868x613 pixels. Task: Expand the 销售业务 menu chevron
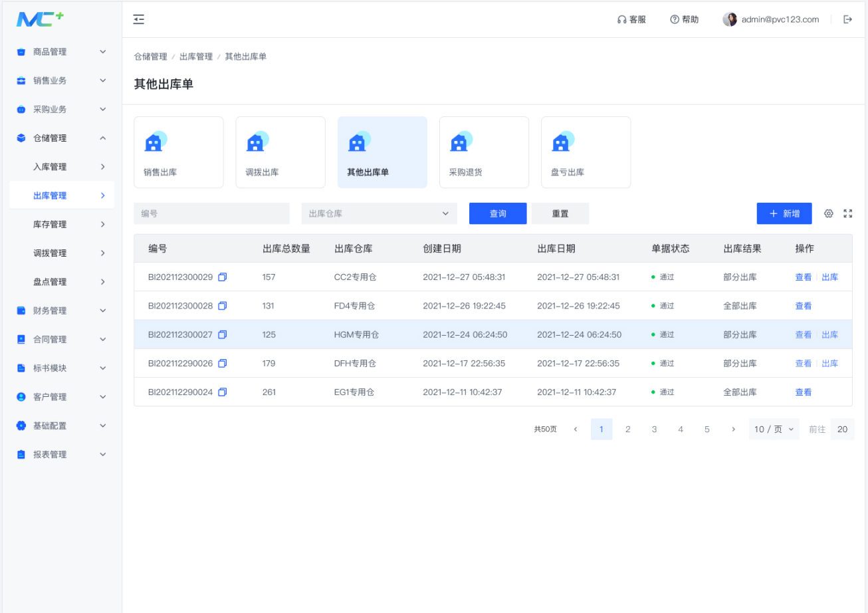click(103, 80)
